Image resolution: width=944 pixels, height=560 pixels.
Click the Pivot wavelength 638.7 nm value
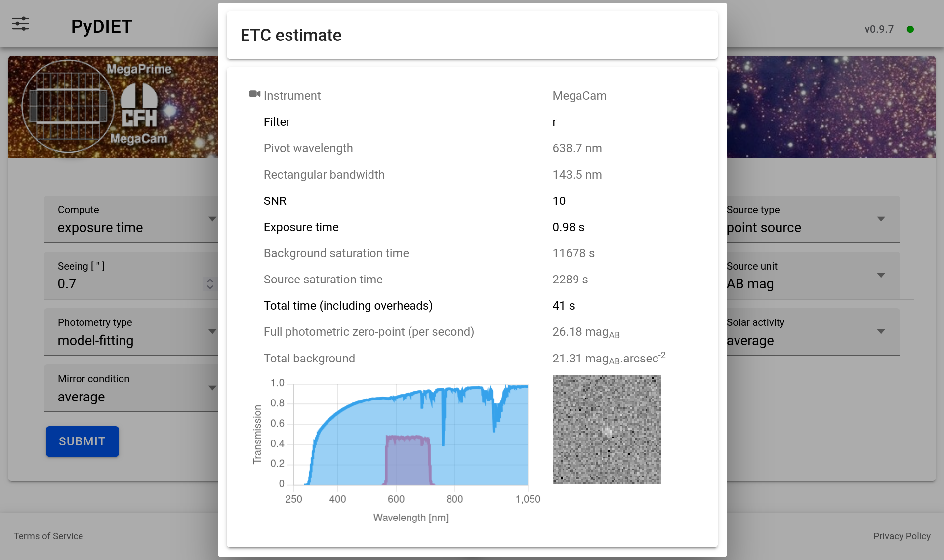(x=577, y=148)
